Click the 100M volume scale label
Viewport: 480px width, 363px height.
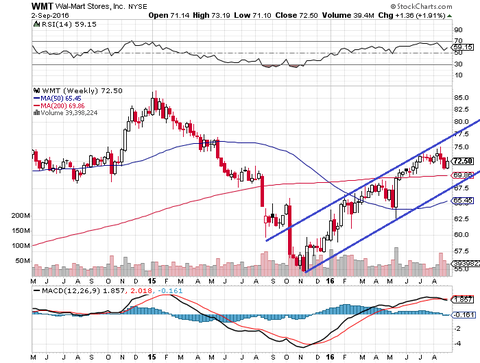click(21, 246)
